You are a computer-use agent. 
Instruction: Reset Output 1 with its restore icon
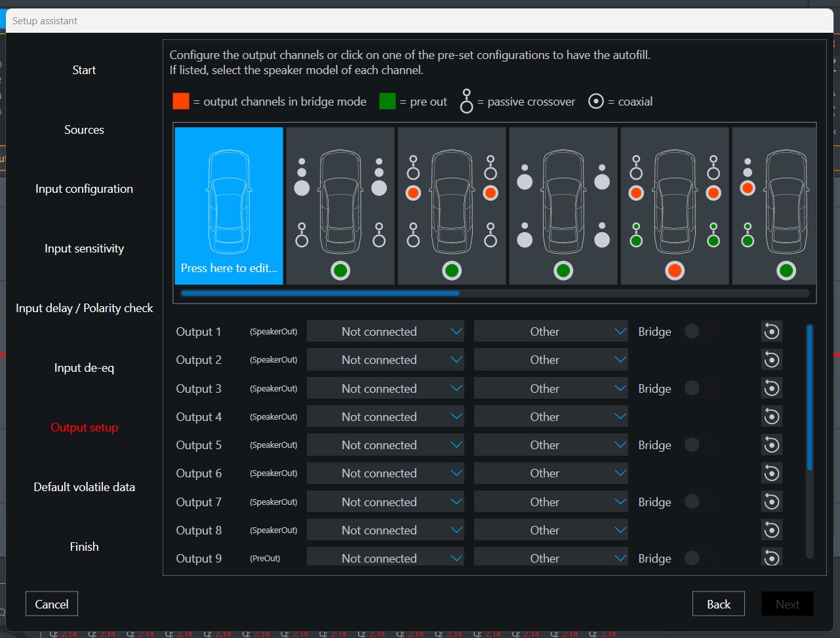coord(772,332)
